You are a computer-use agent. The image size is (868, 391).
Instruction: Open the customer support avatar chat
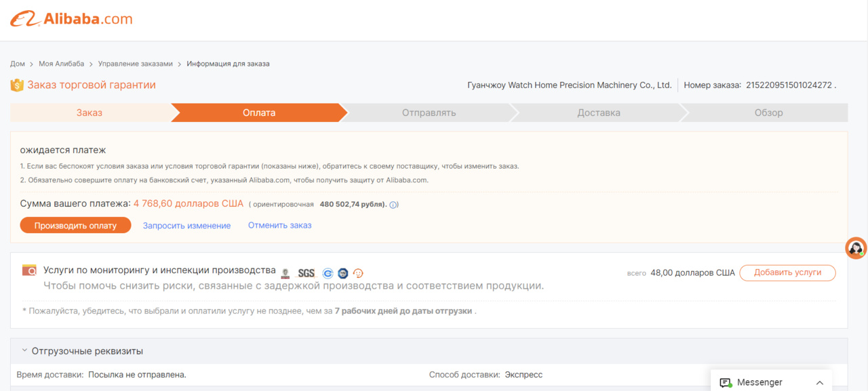(x=856, y=248)
